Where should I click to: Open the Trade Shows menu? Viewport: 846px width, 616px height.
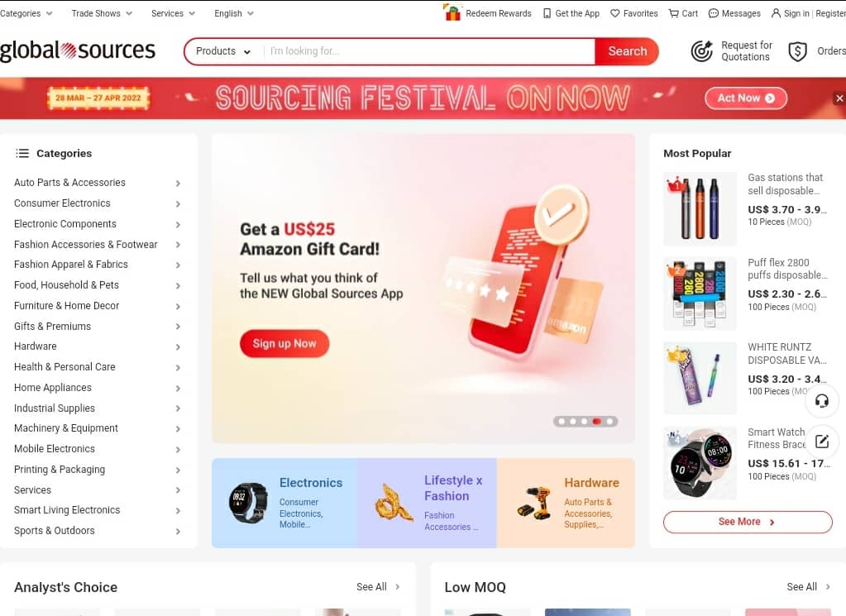pyautogui.click(x=102, y=13)
